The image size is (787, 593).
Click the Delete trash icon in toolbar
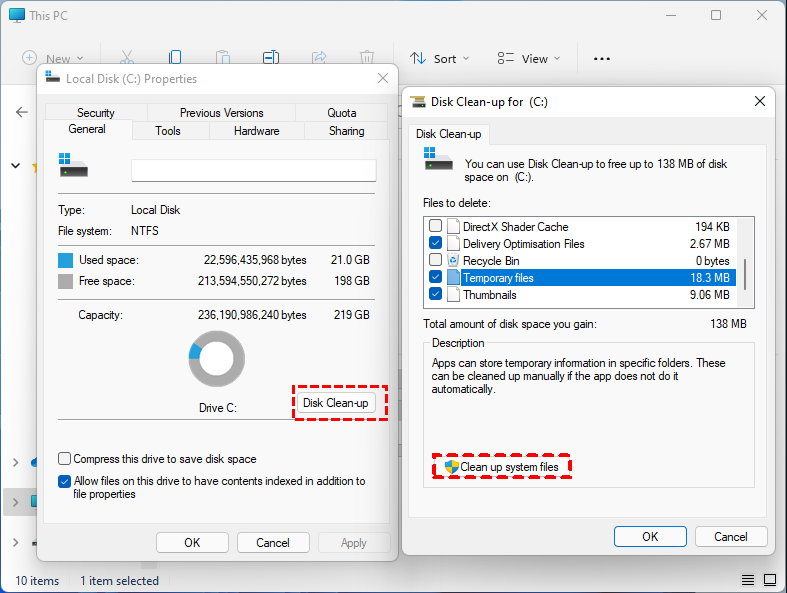pos(367,57)
